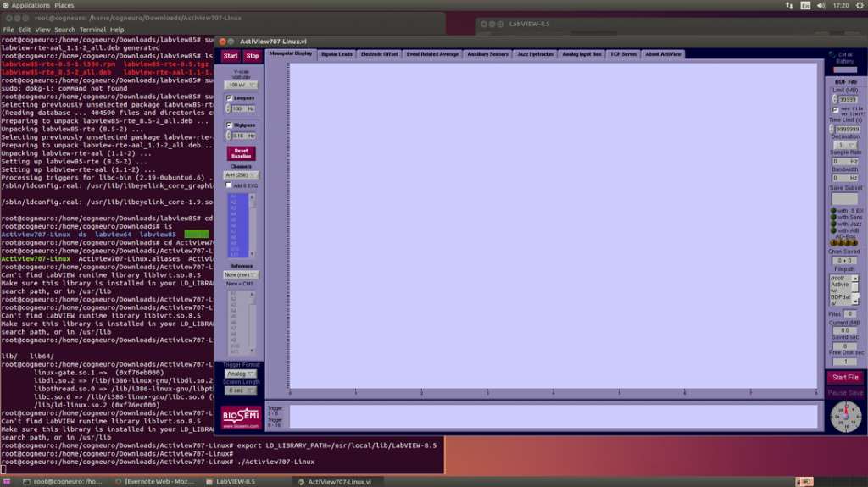Click the Limit (MB) 99999 field
This screenshot has width=868, height=487.
(x=848, y=100)
